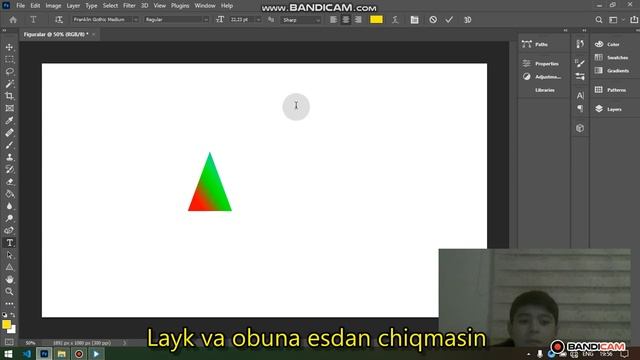Select the Figuralar document tab
The image size is (640, 360).
tap(56, 34)
